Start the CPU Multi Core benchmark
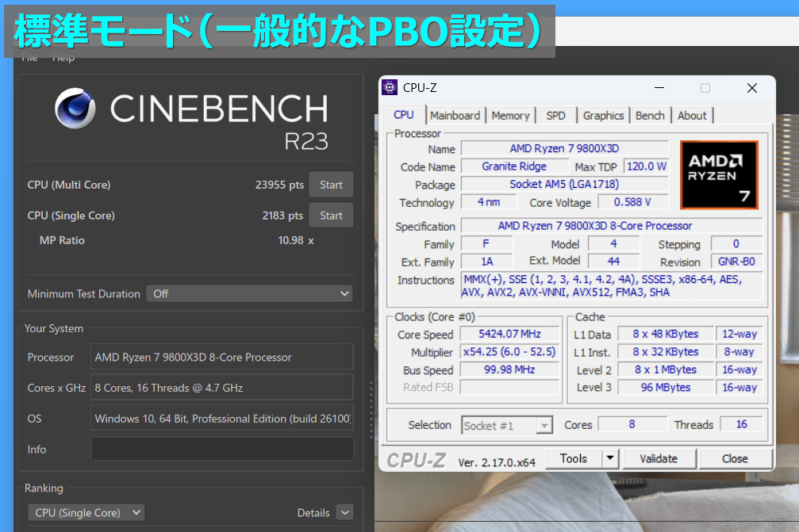This screenshot has width=799, height=532. tap(331, 185)
